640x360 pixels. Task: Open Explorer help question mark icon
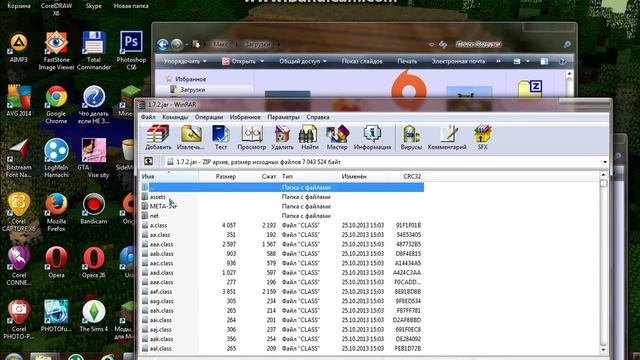click(x=562, y=61)
